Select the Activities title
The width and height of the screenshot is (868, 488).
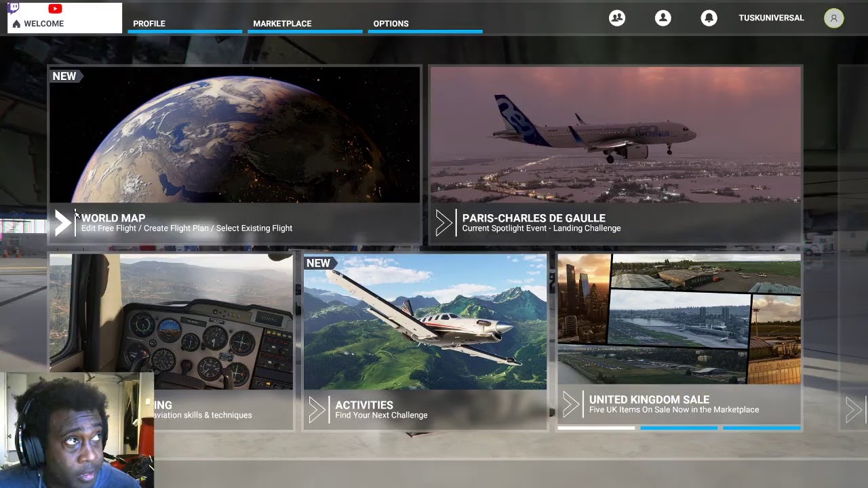pyautogui.click(x=364, y=405)
